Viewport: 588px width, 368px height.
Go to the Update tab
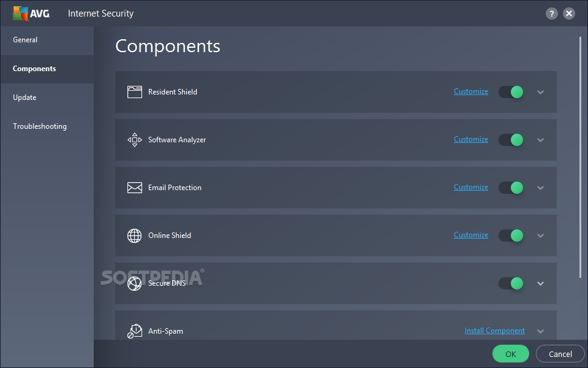click(47, 98)
